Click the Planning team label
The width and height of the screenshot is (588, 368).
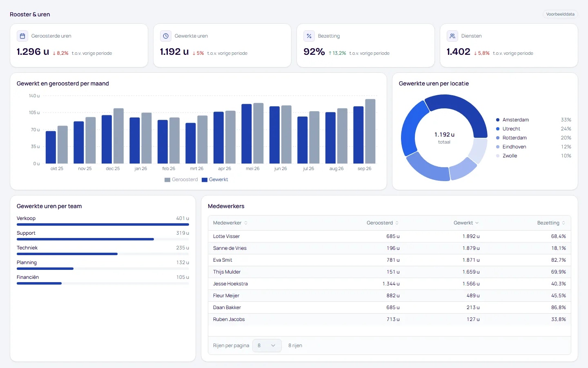[x=27, y=263]
